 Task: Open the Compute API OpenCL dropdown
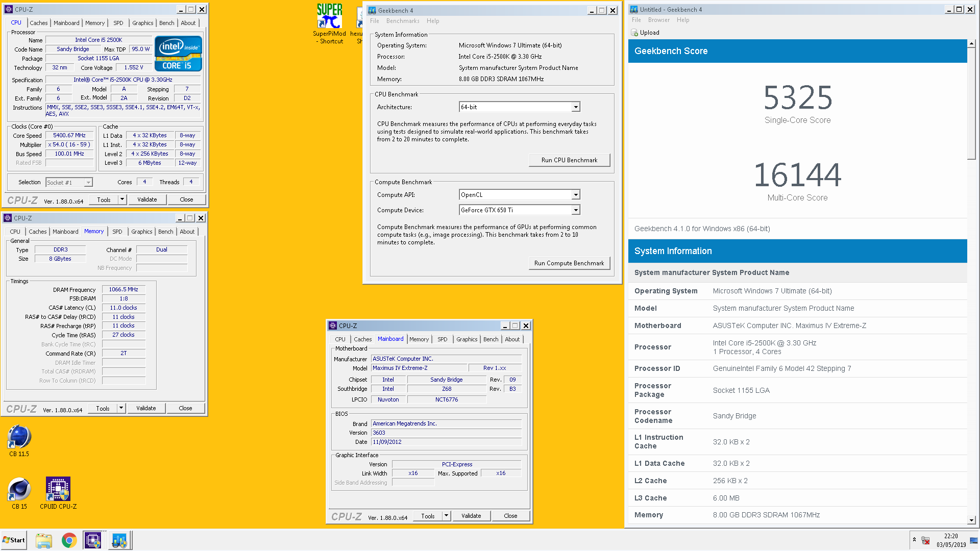click(575, 195)
